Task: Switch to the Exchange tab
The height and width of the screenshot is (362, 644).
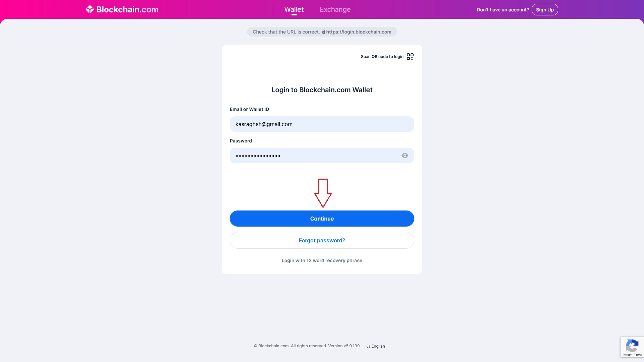Action: pos(335,9)
